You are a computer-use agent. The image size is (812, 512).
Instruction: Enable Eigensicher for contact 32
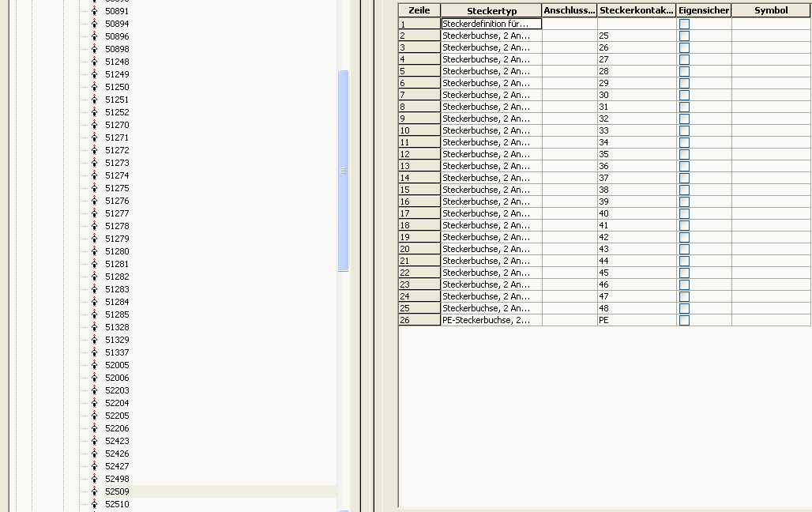684,119
